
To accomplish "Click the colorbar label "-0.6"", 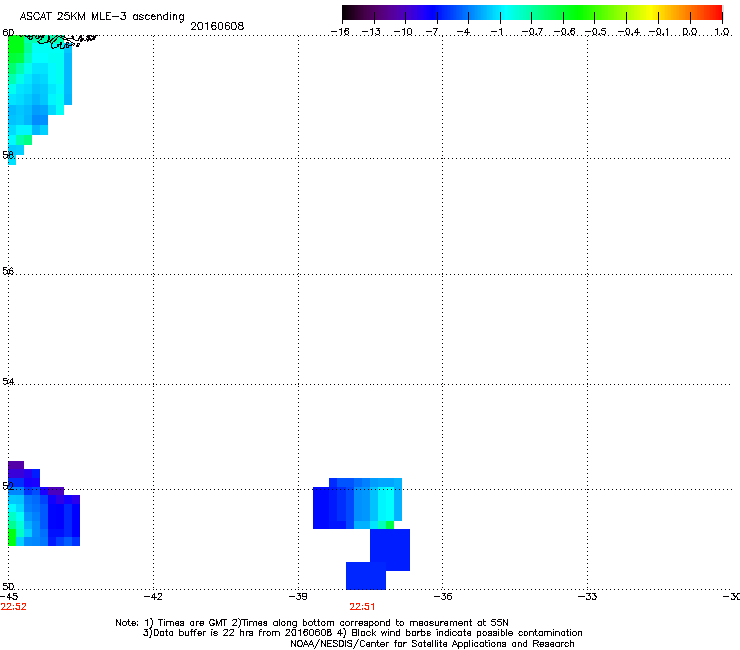I will click(x=564, y=32).
